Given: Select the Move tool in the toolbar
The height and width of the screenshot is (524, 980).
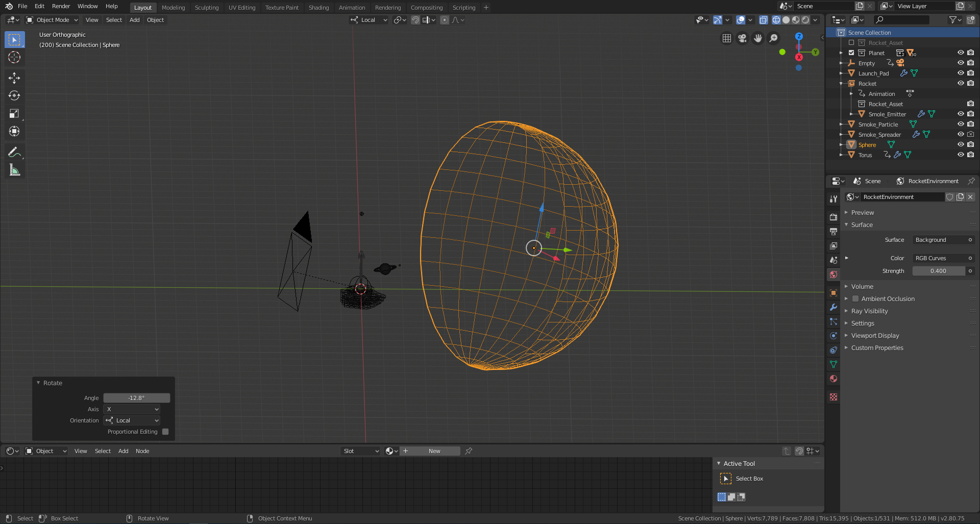Looking at the screenshot, I should [x=14, y=78].
